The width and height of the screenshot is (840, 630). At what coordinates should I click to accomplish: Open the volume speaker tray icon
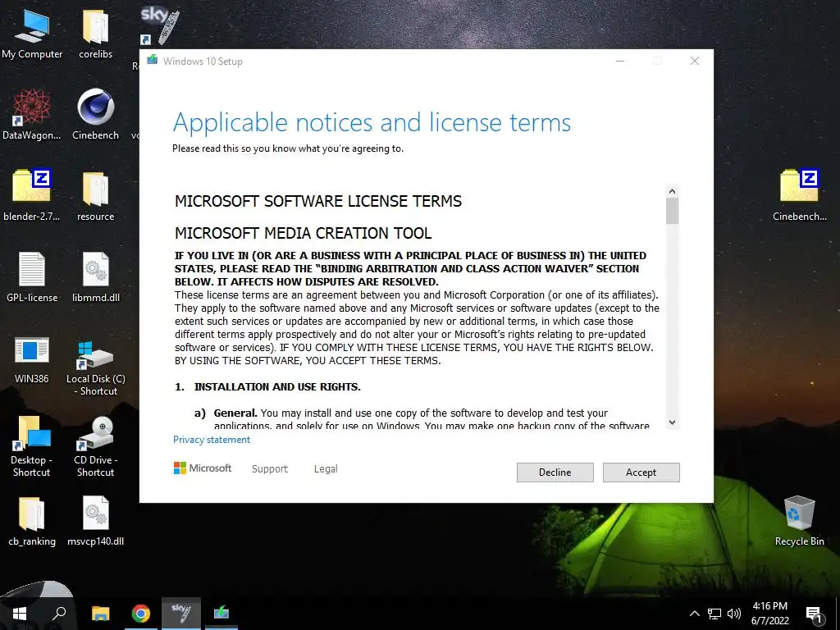tap(734, 614)
